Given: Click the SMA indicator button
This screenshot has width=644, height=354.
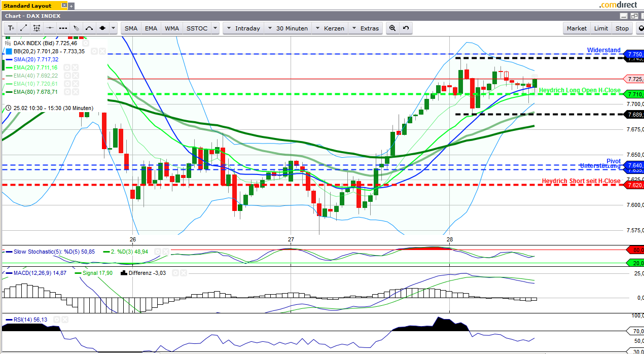Looking at the screenshot, I should [131, 28].
